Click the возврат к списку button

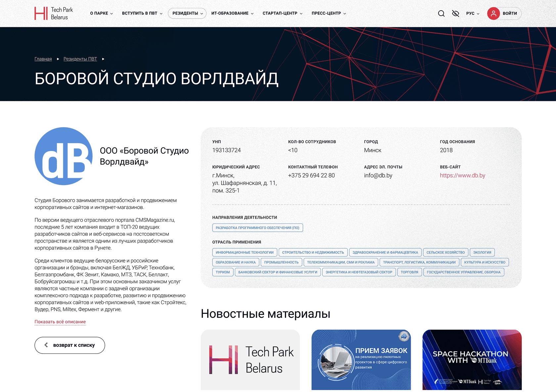coord(70,345)
